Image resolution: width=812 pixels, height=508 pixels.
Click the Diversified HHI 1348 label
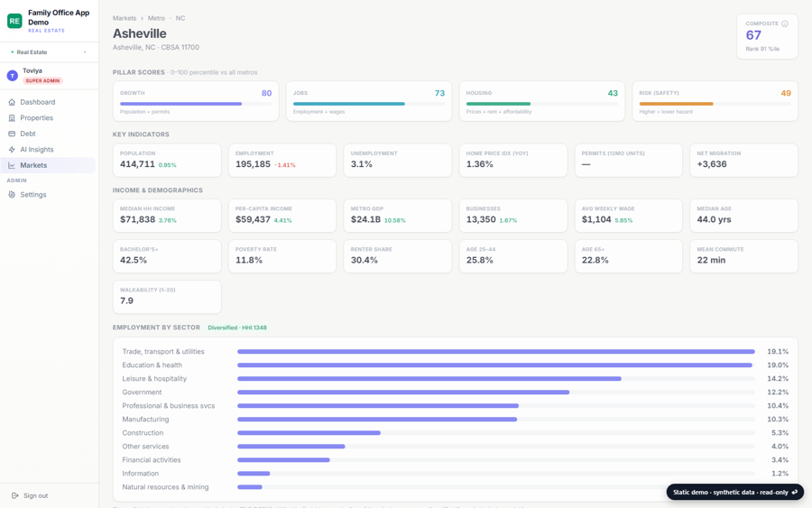coord(237,328)
